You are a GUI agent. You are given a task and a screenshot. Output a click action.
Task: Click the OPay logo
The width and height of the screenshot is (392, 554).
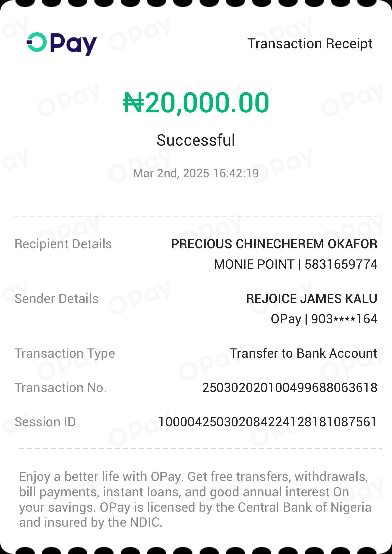coord(62,44)
